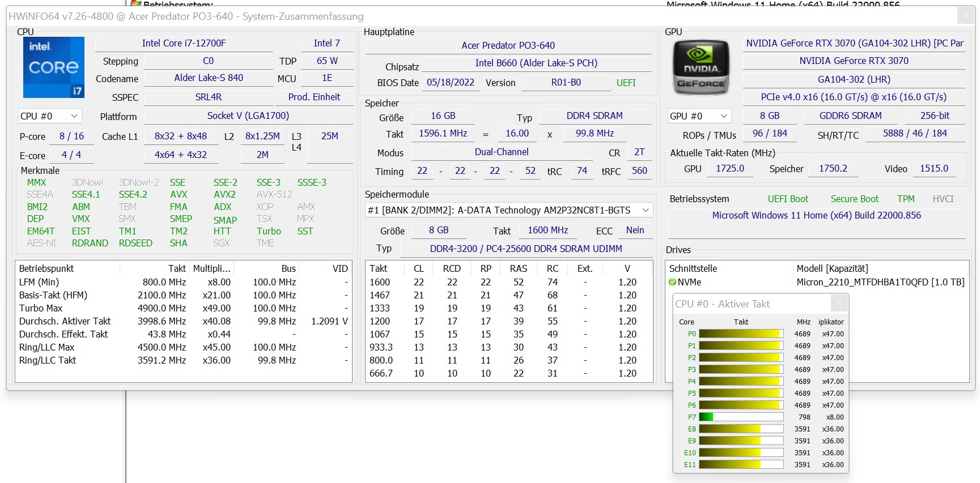Select the Turbo Max operating point row

point(184,308)
